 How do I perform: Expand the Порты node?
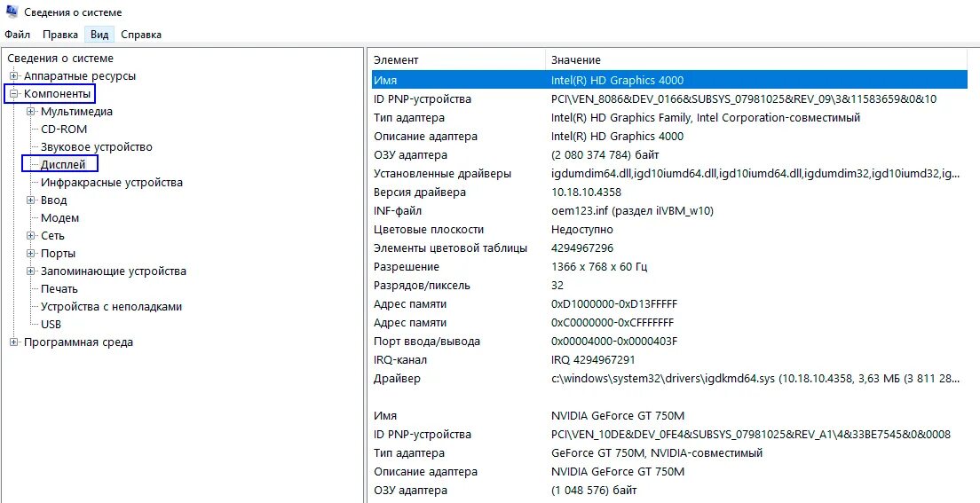point(30,254)
